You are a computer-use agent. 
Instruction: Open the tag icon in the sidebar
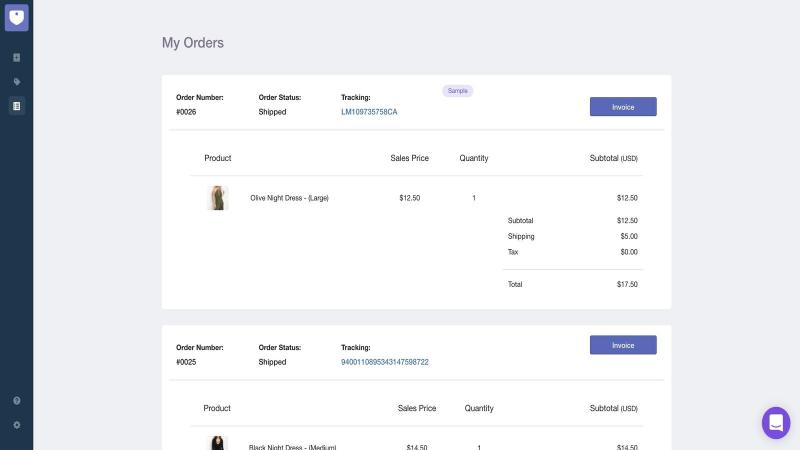[17, 82]
